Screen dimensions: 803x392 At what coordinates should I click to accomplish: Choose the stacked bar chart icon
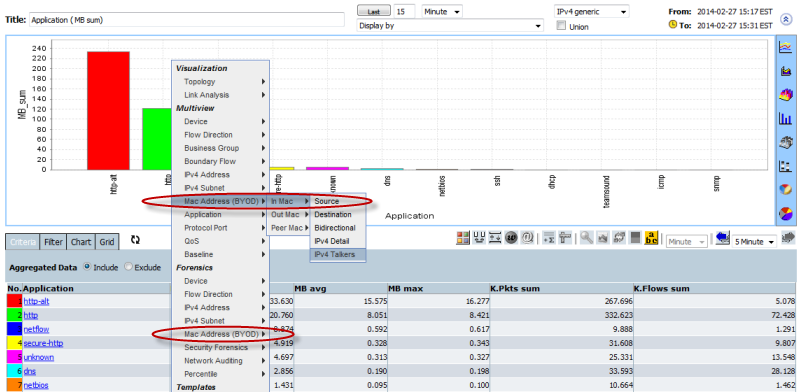(785, 166)
